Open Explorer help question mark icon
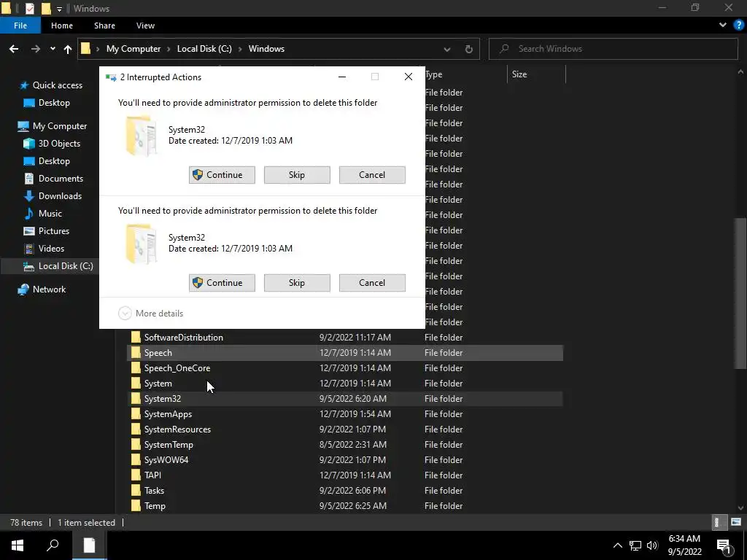747x560 pixels. (x=738, y=25)
